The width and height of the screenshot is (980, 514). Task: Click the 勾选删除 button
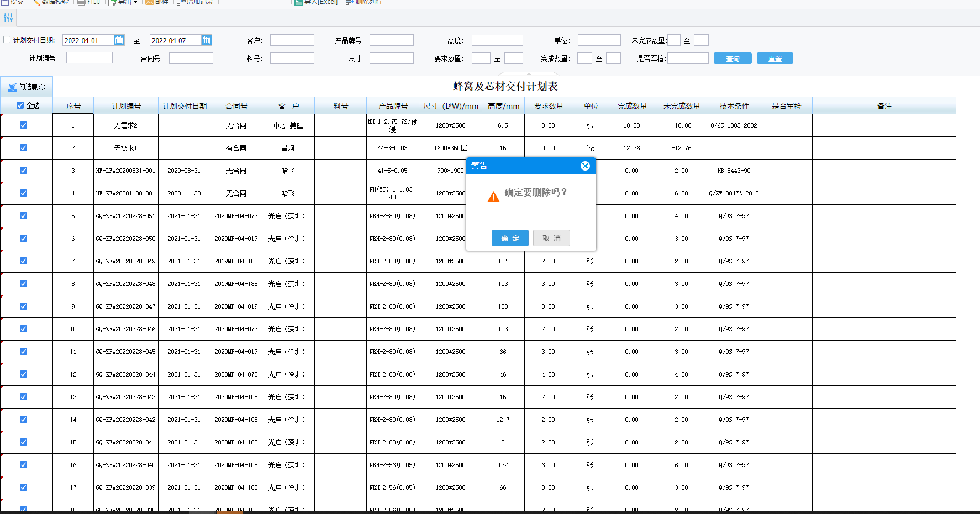27,87
